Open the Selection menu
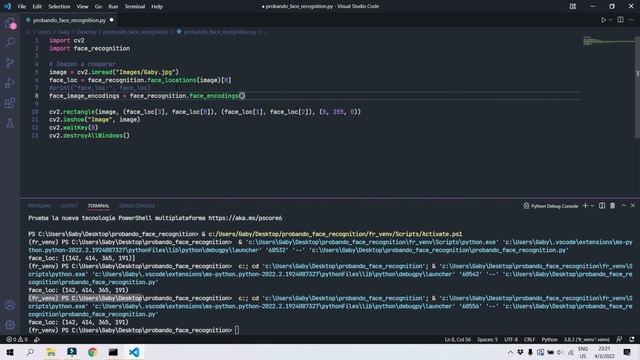640x360 pixels. (x=59, y=7)
